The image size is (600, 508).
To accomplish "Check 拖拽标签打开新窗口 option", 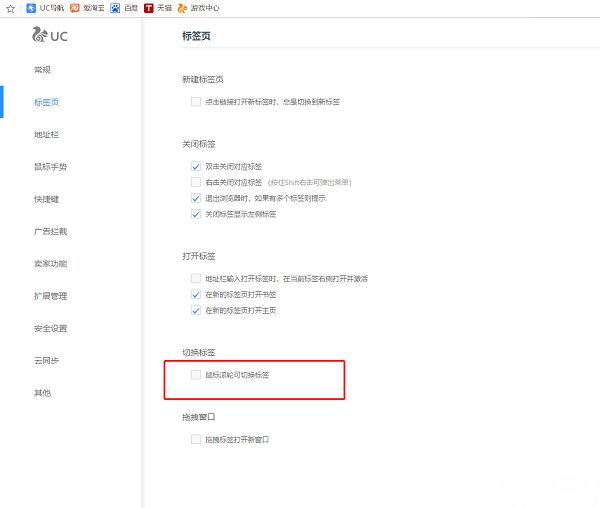I will coord(196,439).
